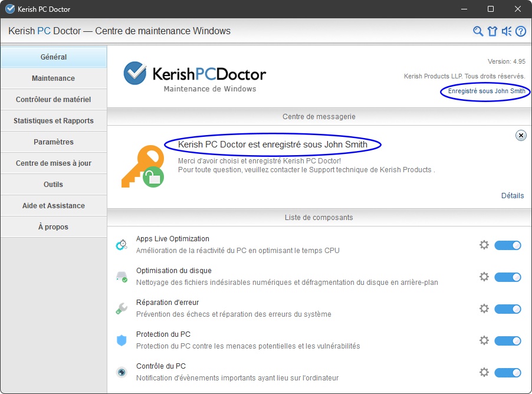
Task: Open Centre de mises à jour
Action: click(53, 163)
